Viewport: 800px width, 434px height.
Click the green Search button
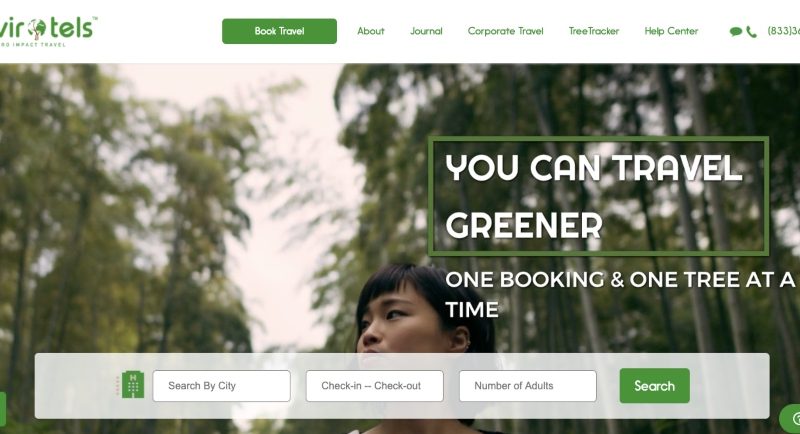coord(655,386)
